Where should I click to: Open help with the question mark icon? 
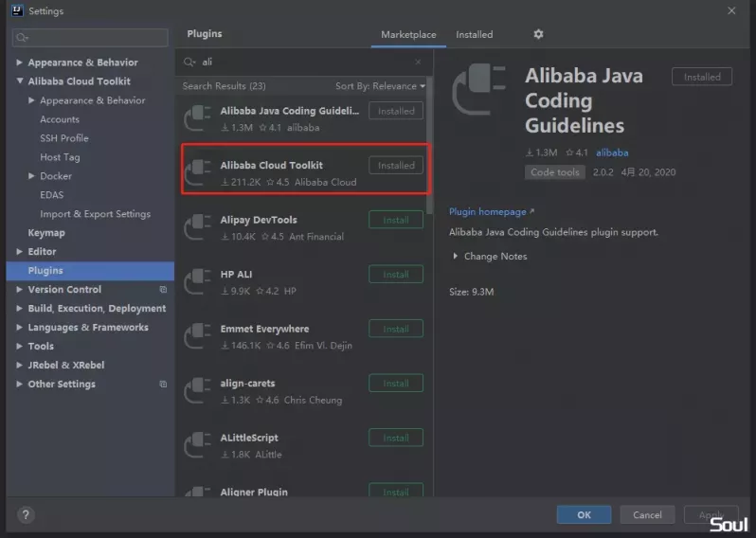(x=26, y=515)
